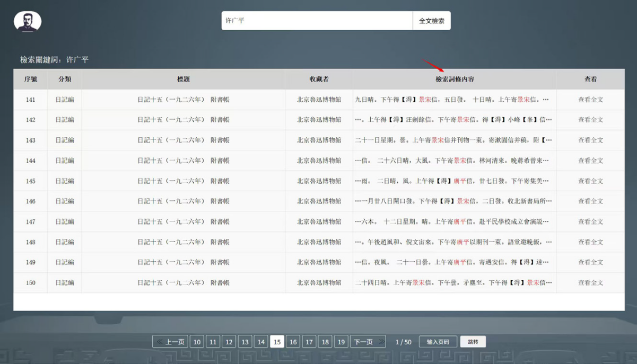The height and width of the screenshot is (364, 637).
Task: Click the 檢索詞條內容 column header
Action: pos(455,79)
